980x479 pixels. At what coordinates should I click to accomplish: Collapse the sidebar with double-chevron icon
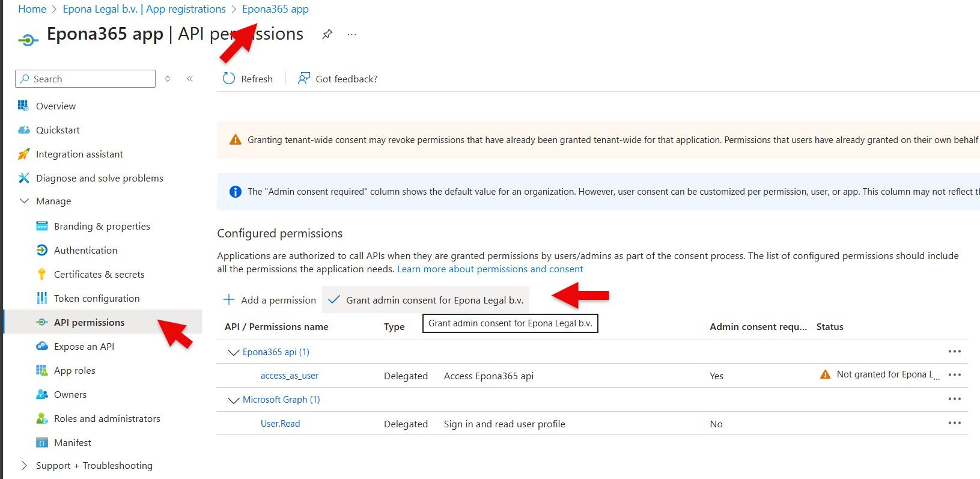[x=190, y=79]
